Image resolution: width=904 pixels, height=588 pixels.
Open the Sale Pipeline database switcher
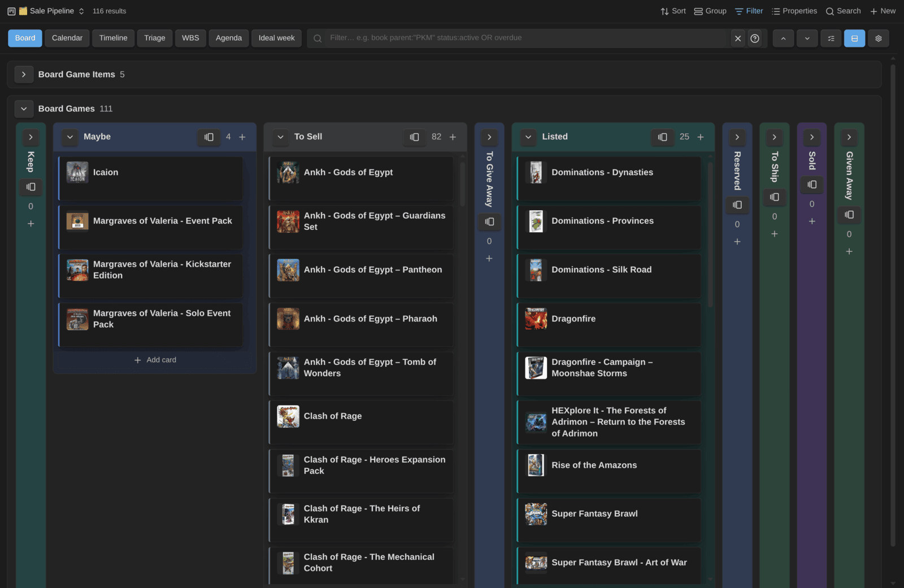click(x=52, y=11)
